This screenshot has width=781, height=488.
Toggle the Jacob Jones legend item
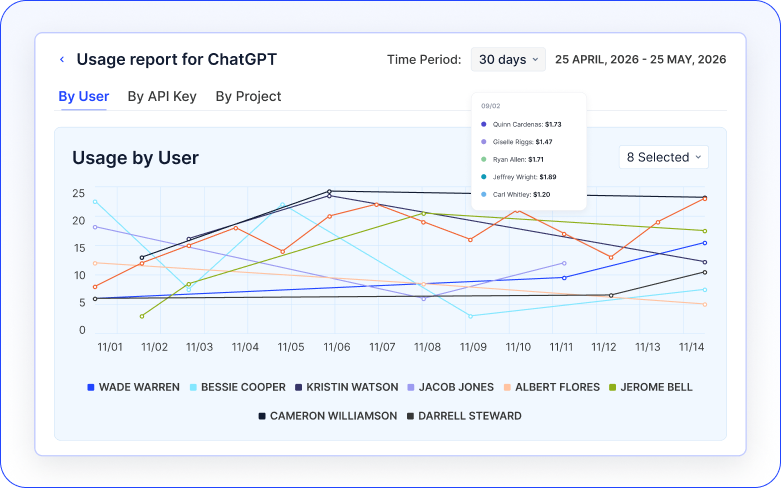click(451, 387)
